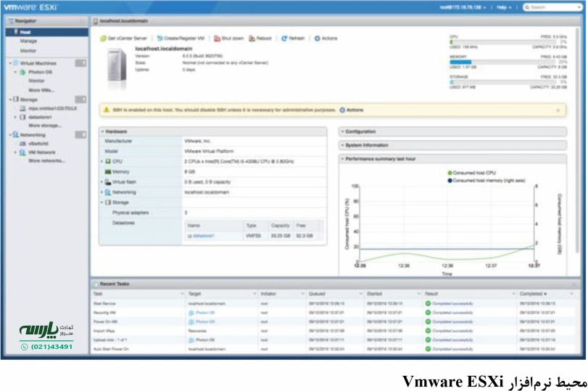
Task: Toggle Consumed host CPU legend item
Action: [472, 173]
